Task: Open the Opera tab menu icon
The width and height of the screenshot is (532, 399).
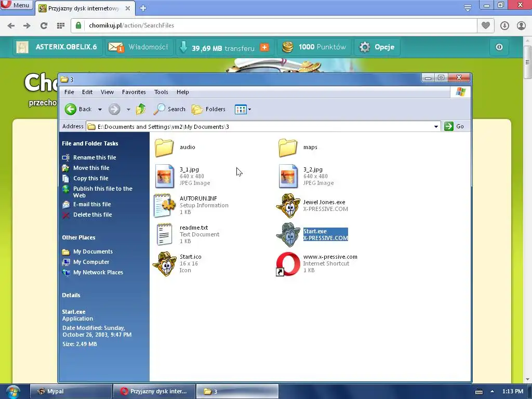Action: (468, 8)
